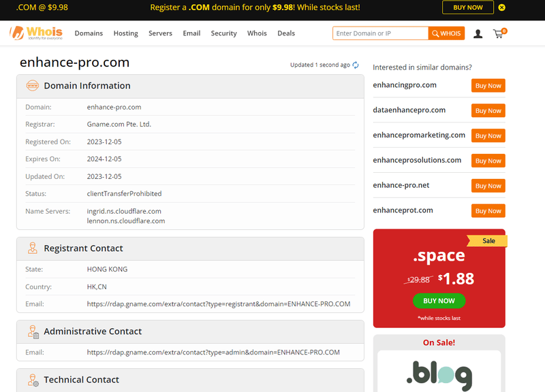Buy Now for enhanceprosolutions.com
The height and width of the screenshot is (392, 545).
(x=488, y=161)
